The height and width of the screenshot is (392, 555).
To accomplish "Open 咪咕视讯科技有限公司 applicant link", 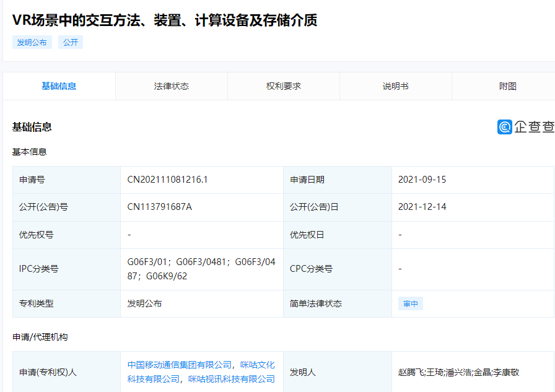I will pos(232,379).
